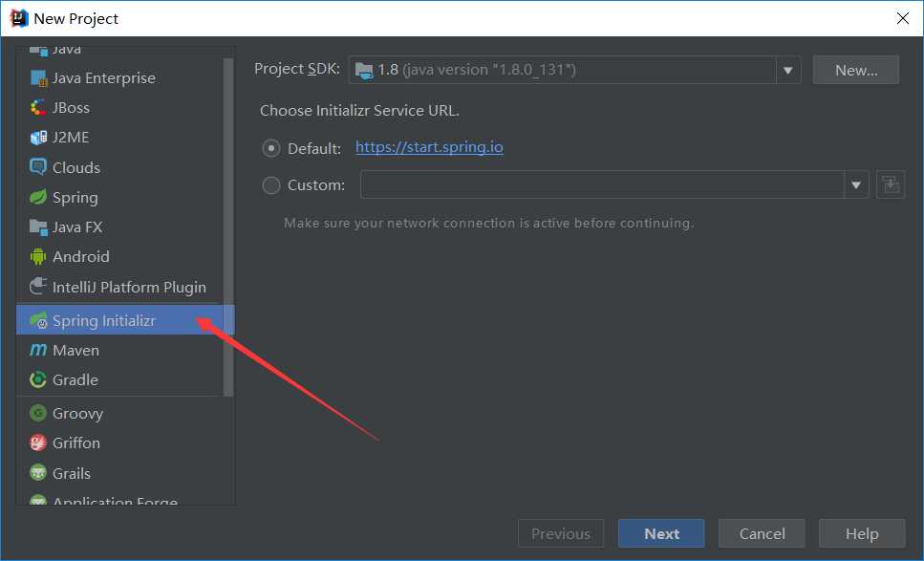This screenshot has width=924, height=561.
Task: Click the Android robot icon
Action: coord(38,256)
